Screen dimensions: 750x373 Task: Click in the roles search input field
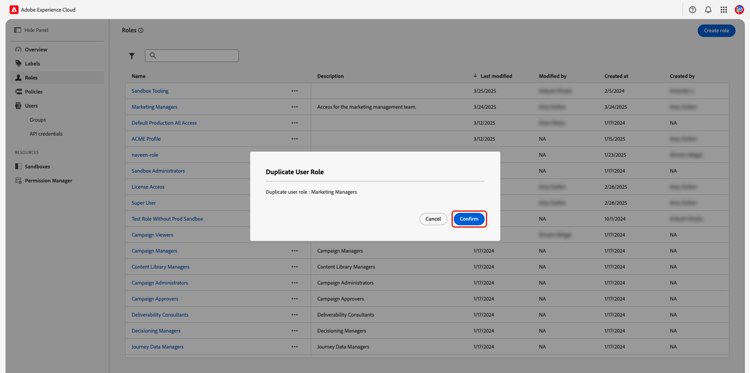coord(192,55)
